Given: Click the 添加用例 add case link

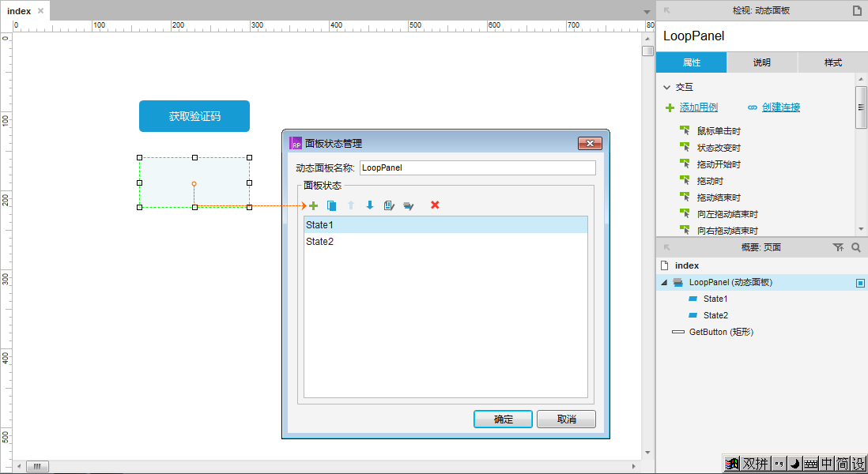Looking at the screenshot, I should click(x=698, y=107).
